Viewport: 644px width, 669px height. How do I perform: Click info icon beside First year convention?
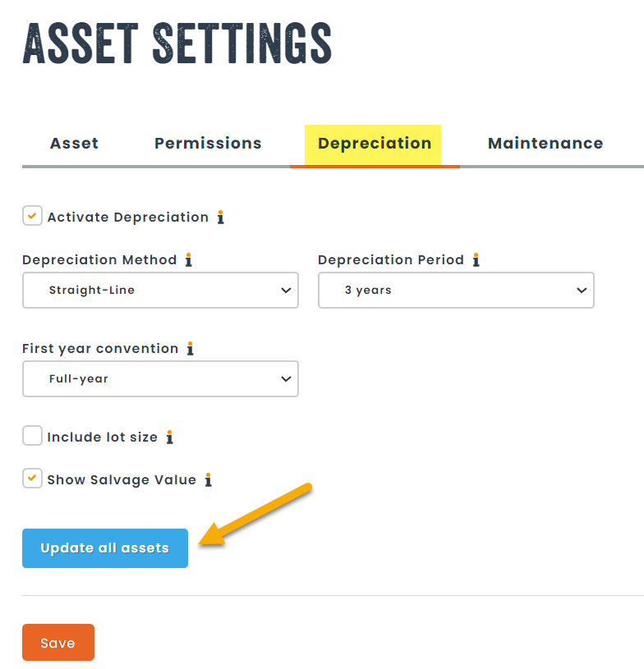[190, 349]
